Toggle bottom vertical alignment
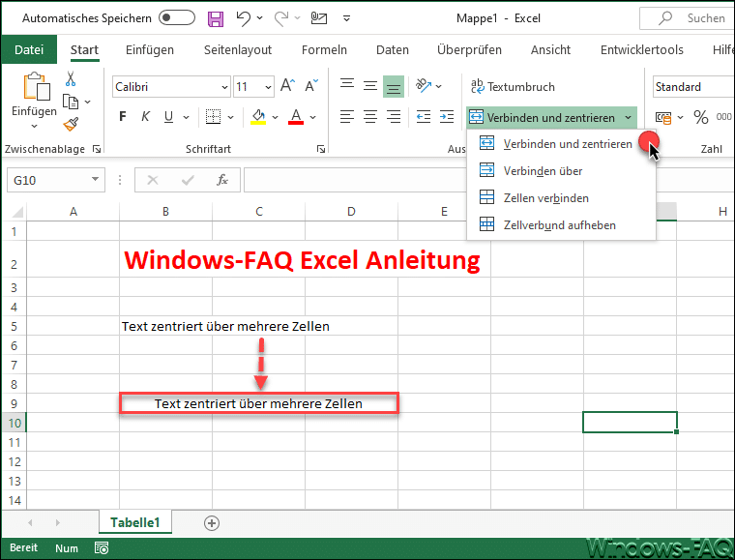This screenshot has height=560, width=735. pos(394,87)
